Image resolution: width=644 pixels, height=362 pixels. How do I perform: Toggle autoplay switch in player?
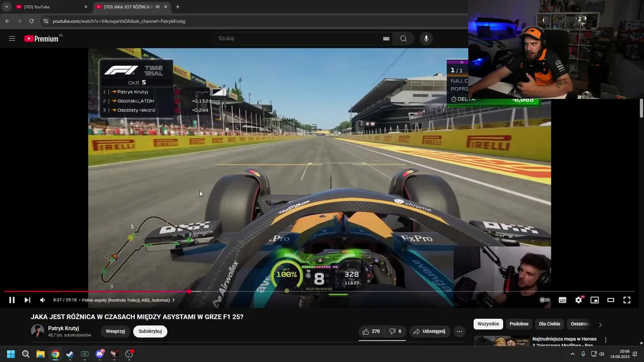(544, 300)
